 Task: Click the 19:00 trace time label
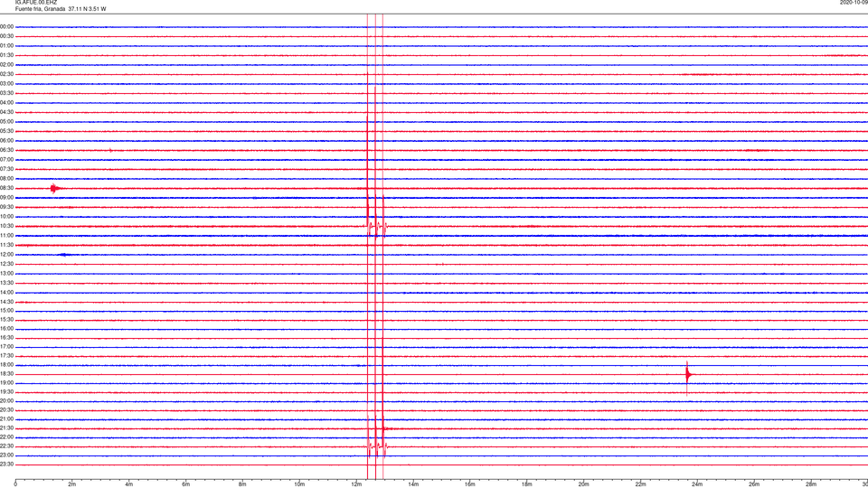[6, 383]
